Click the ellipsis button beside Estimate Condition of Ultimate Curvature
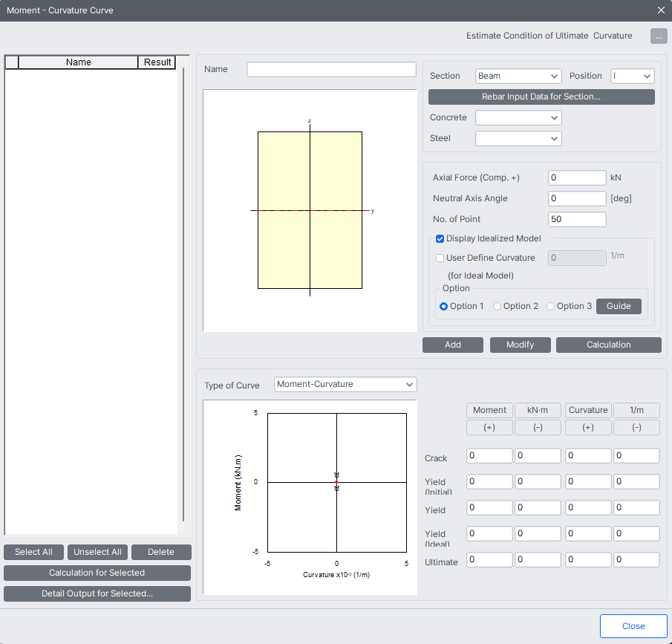Viewport: 672px width, 644px height. (658, 36)
